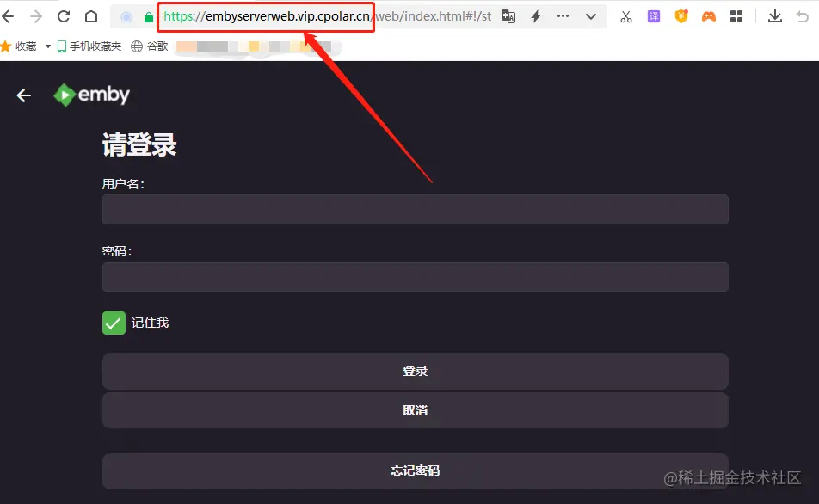Open the game controller extension icon
Image resolution: width=819 pixels, height=504 pixels.
pyautogui.click(x=709, y=16)
